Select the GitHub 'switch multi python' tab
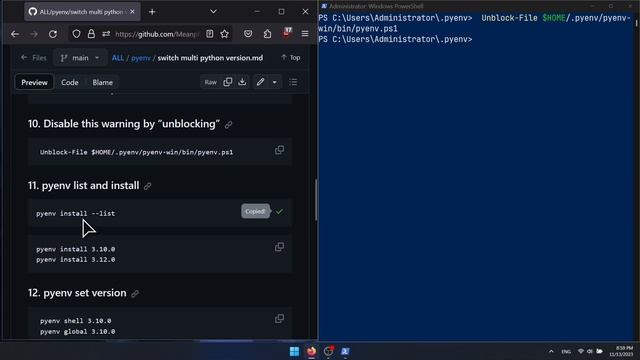Image resolution: width=640 pixels, height=360 pixels. tap(82, 12)
